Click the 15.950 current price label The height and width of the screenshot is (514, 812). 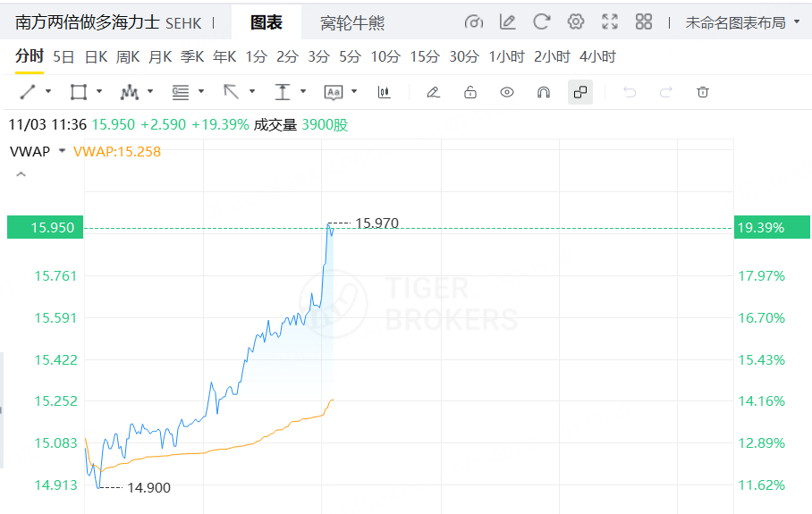[x=53, y=228]
